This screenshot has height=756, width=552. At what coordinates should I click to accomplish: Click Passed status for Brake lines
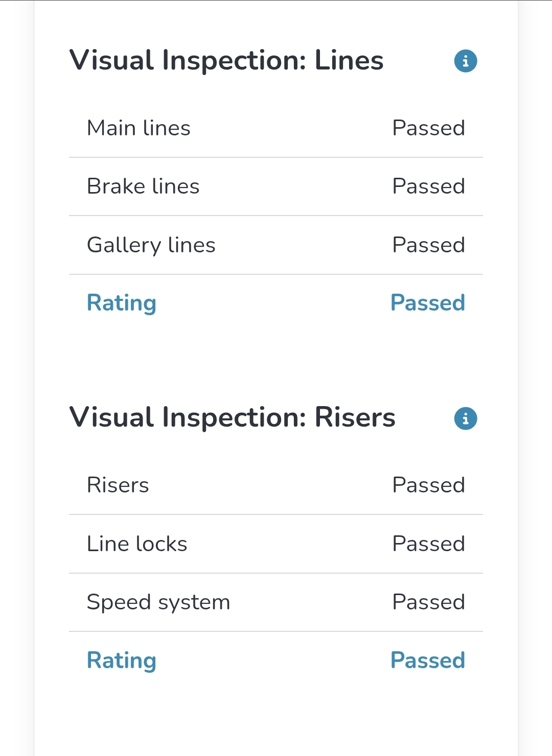tap(428, 186)
